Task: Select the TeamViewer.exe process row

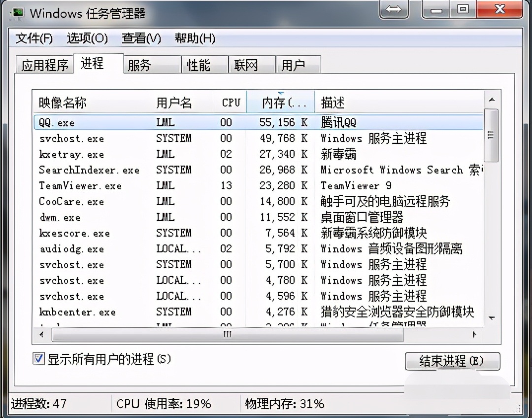Action: [197, 186]
